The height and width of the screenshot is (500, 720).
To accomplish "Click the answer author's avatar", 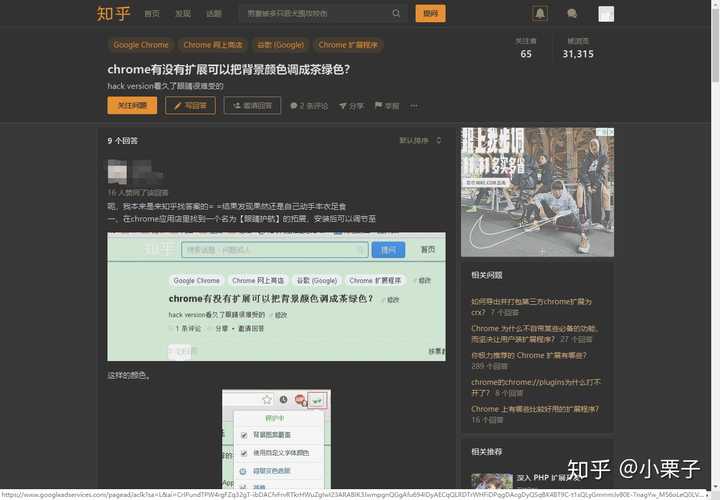I will coord(117,172).
